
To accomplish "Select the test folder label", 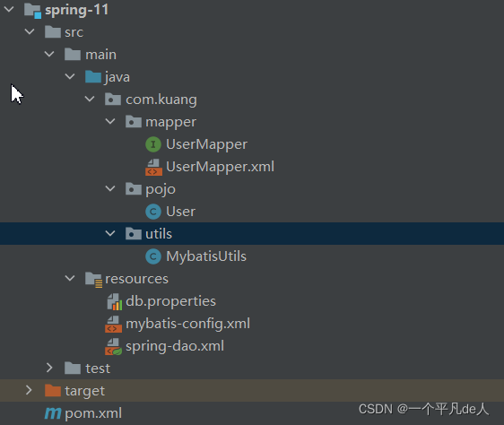I will pos(98,369).
